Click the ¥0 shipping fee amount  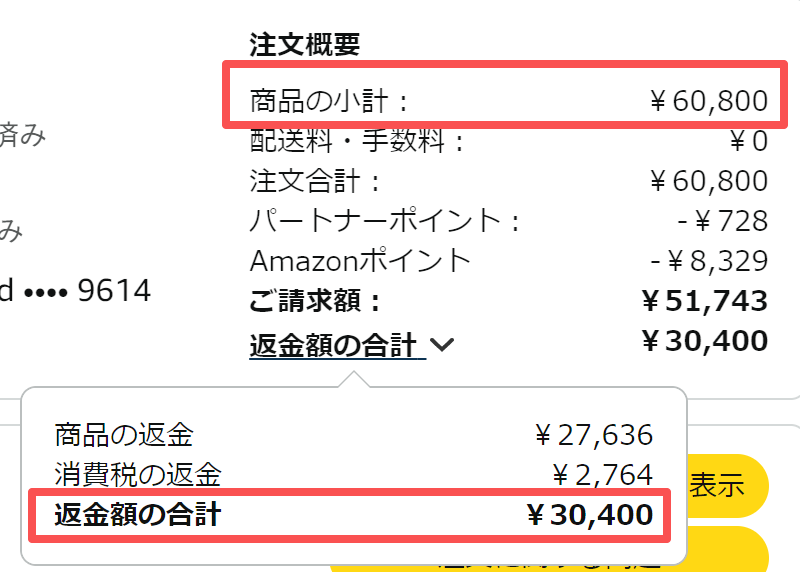(x=749, y=141)
